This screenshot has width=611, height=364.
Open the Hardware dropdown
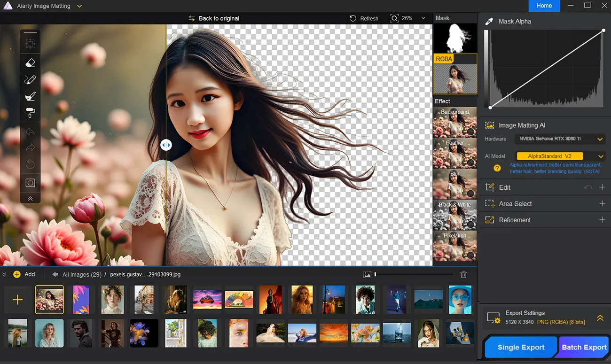coord(559,139)
